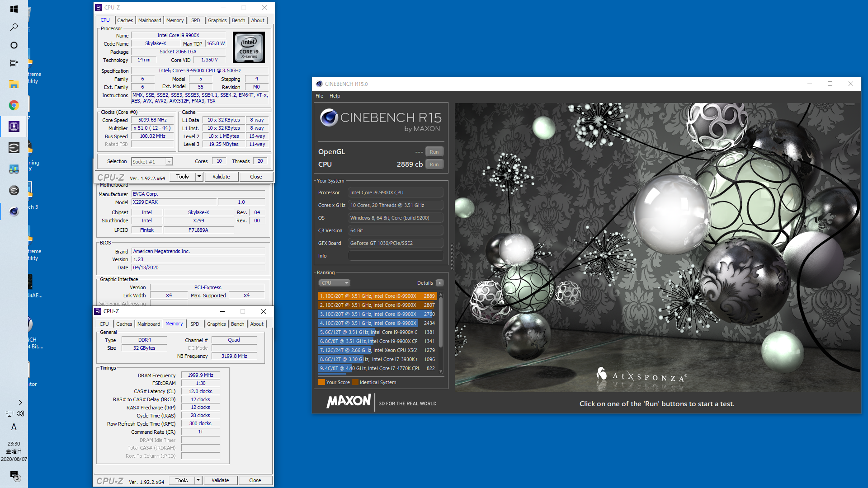
Task: Launch Google Chrome from taskbar
Action: pos(14,105)
